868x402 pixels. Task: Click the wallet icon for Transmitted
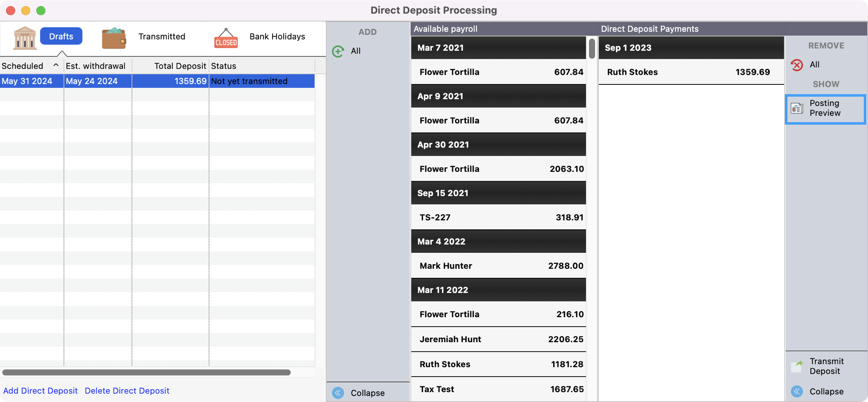(x=114, y=38)
